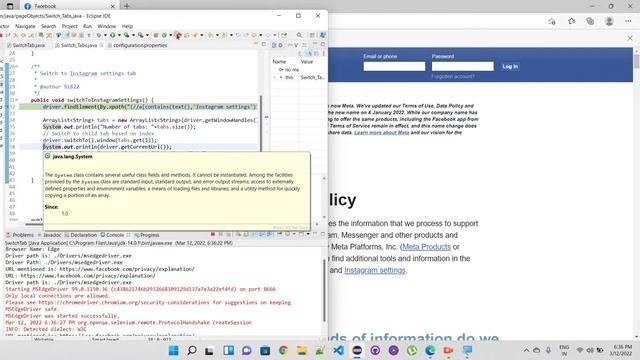Minimize the Console view panel
640x360 pixels.
(315, 234)
